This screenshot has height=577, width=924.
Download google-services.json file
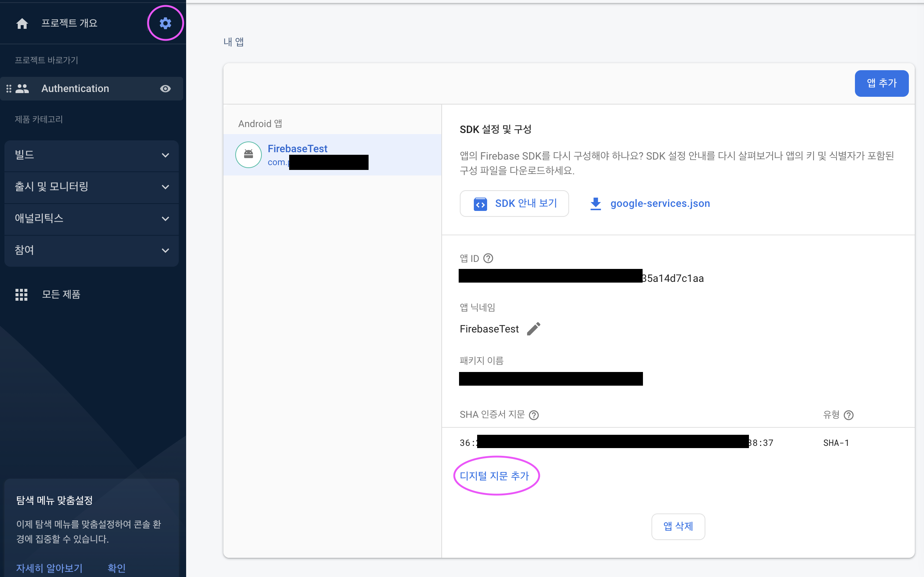point(660,204)
